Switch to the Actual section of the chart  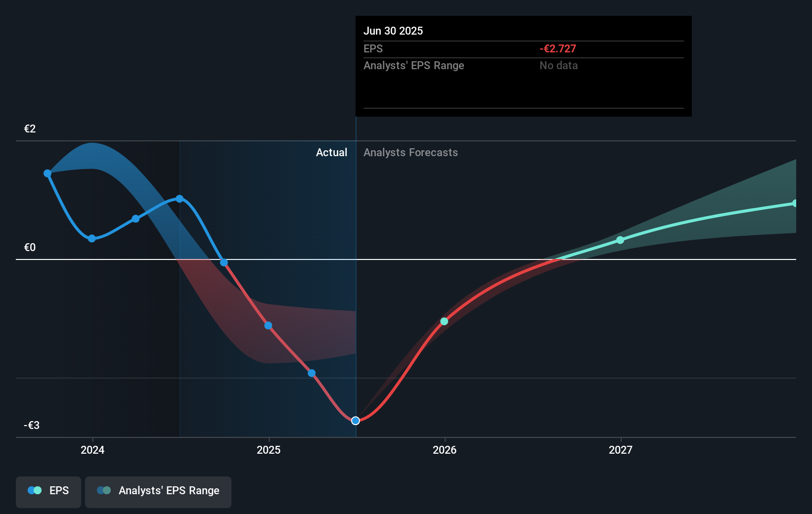click(x=331, y=152)
